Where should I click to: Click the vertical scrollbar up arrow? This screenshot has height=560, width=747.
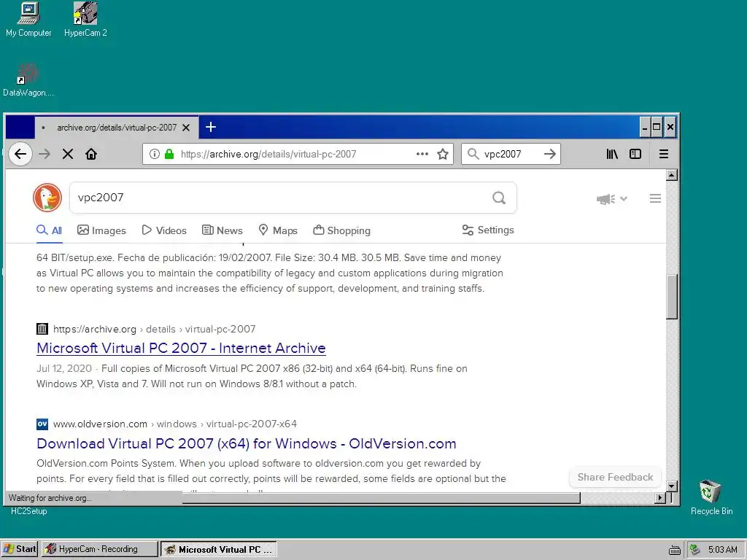click(671, 175)
